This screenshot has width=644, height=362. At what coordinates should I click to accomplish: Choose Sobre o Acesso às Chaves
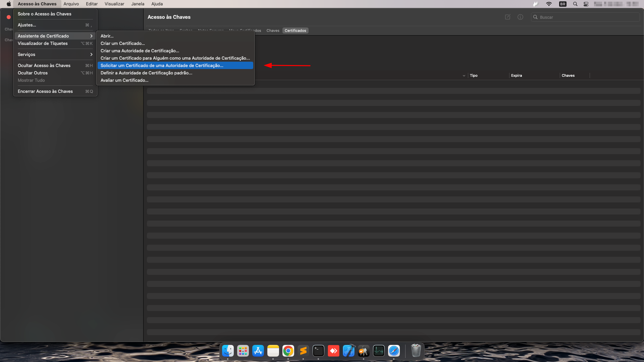pyautogui.click(x=55, y=14)
